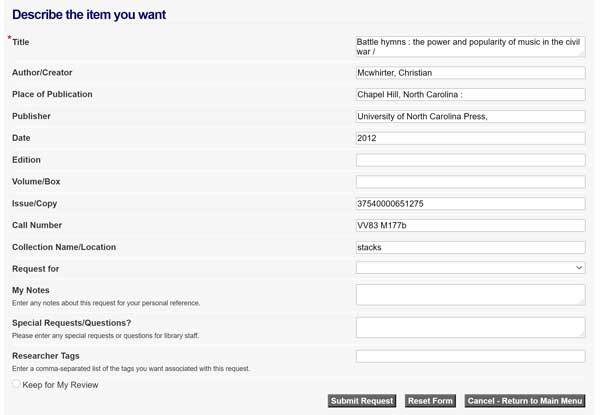Click the Special Requests/Questions text area
The image size is (600, 415).
click(x=470, y=327)
